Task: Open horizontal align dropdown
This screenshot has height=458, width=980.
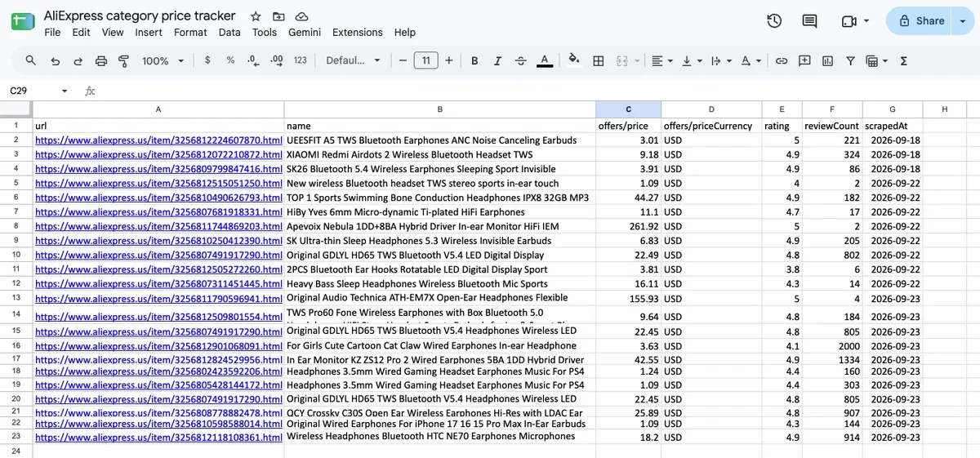Action: click(x=661, y=60)
